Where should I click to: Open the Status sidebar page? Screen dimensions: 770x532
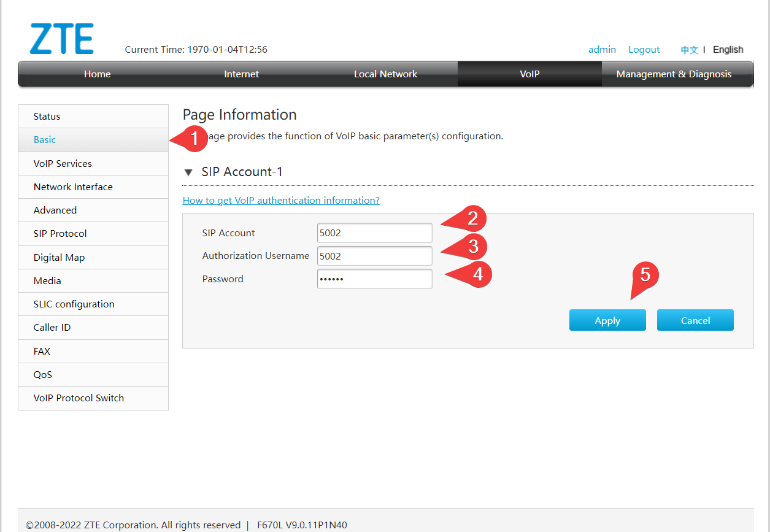47,117
